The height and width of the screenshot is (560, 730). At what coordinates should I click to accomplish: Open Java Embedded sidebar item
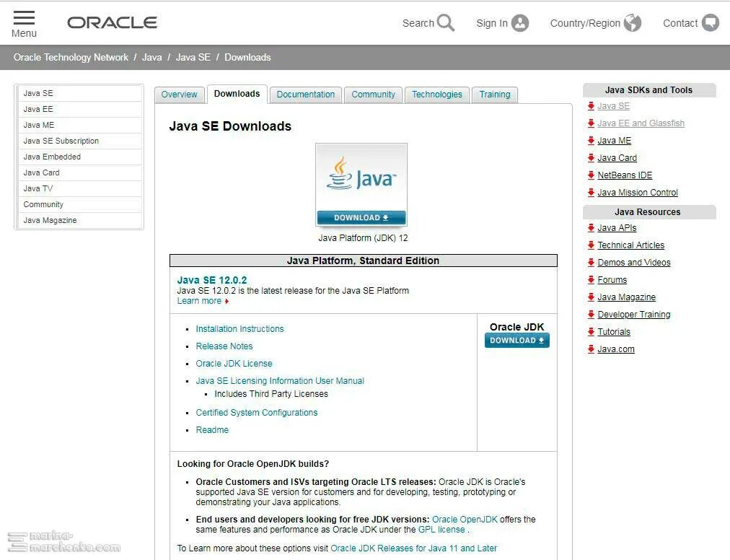click(79, 157)
